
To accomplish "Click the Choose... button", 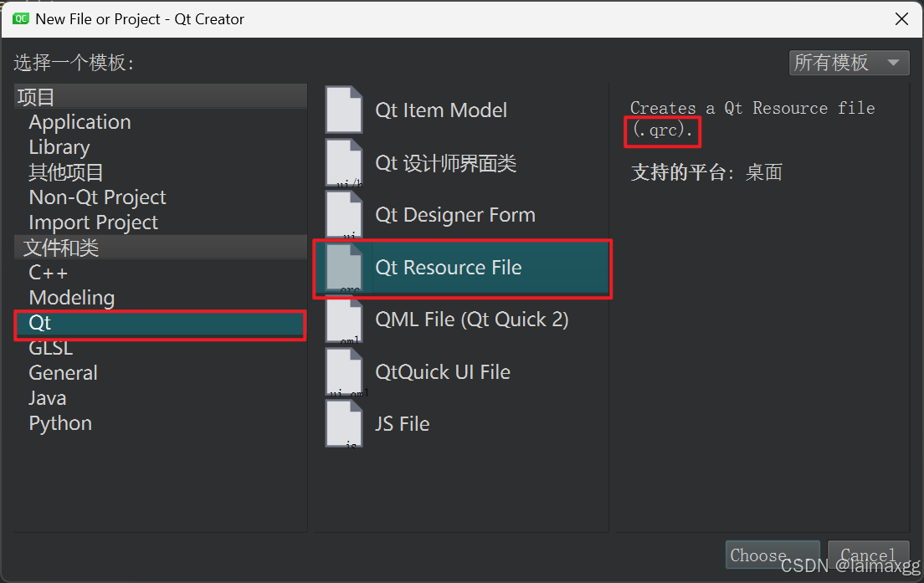I will click(x=773, y=555).
